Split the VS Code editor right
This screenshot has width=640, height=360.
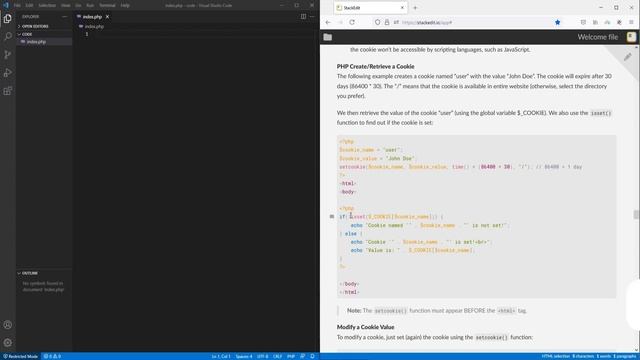click(x=303, y=17)
